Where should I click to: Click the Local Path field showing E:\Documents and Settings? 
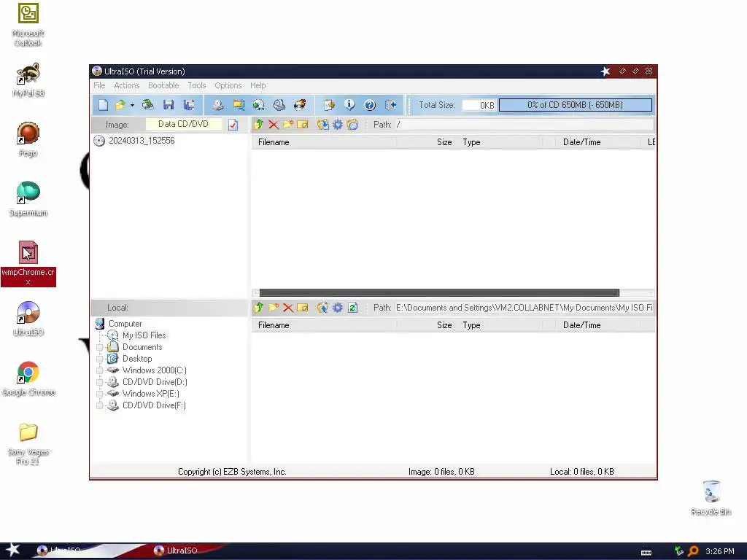(x=524, y=308)
